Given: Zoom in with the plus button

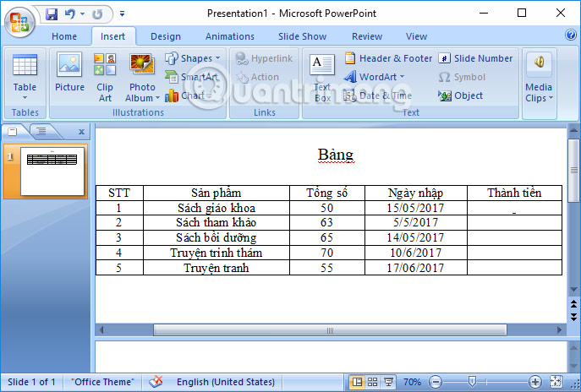Looking at the screenshot, I should pyautogui.click(x=535, y=382).
